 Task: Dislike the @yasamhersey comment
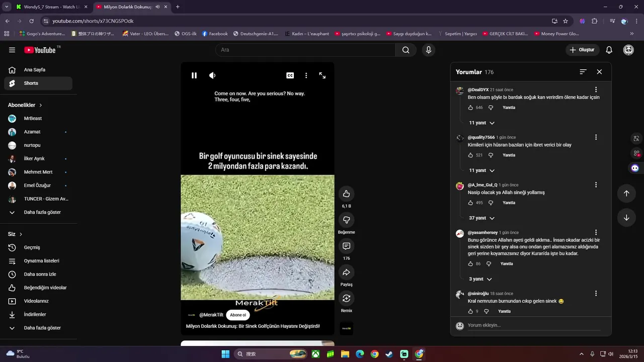click(x=489, y=264)
